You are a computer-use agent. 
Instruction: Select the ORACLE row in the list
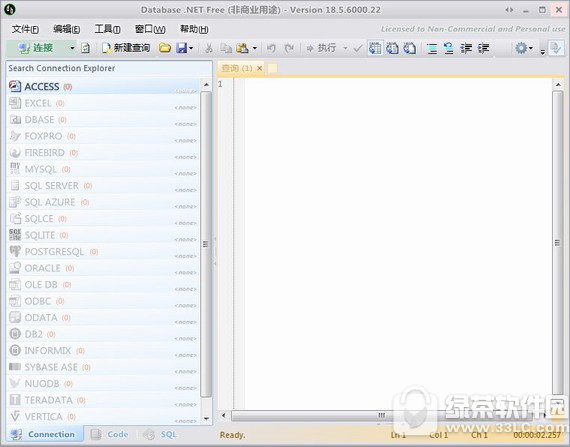coord(103,268)
